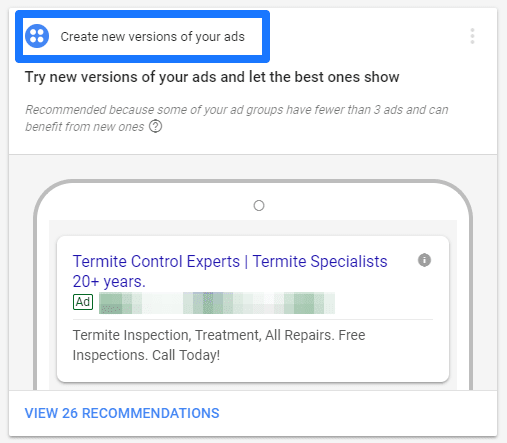Click the phone mockup camera circle
The image size is (507, 443).
pyautogui.click(x=259, y=206)
